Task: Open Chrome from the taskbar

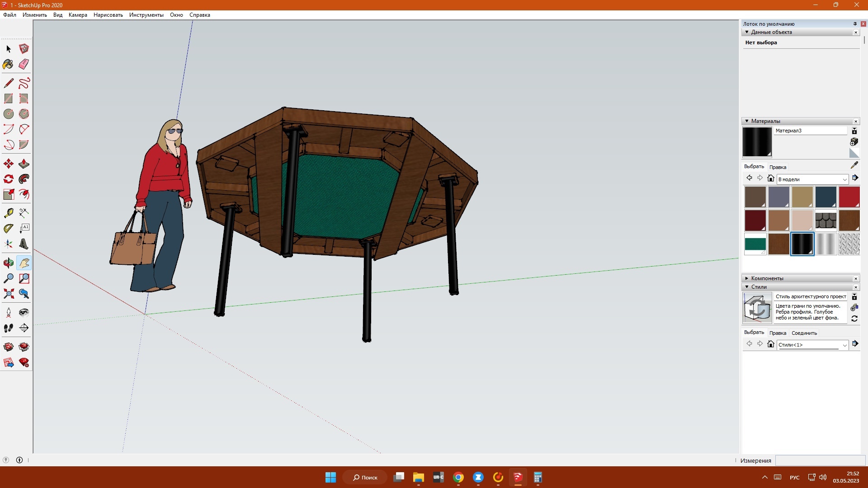Action: point(458,477)
